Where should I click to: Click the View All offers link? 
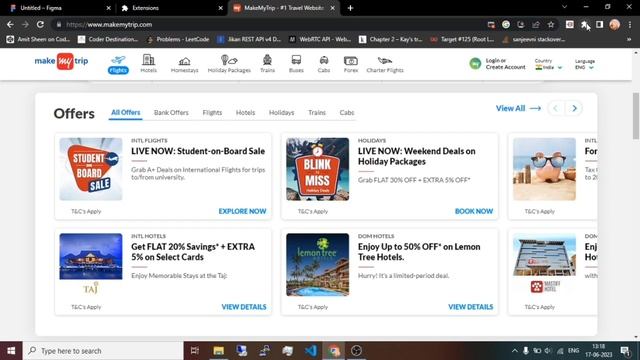pyautogui.click(x=518, y=108)
